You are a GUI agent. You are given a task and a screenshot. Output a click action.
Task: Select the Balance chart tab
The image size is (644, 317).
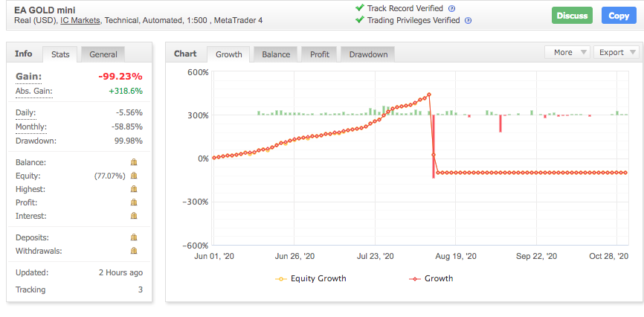pos(276,54)
